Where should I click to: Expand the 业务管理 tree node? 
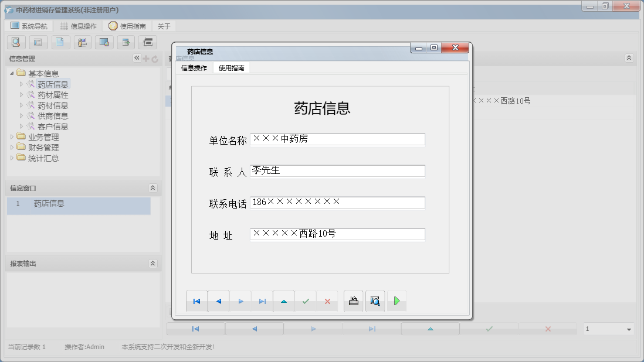[x=11, y=136]
